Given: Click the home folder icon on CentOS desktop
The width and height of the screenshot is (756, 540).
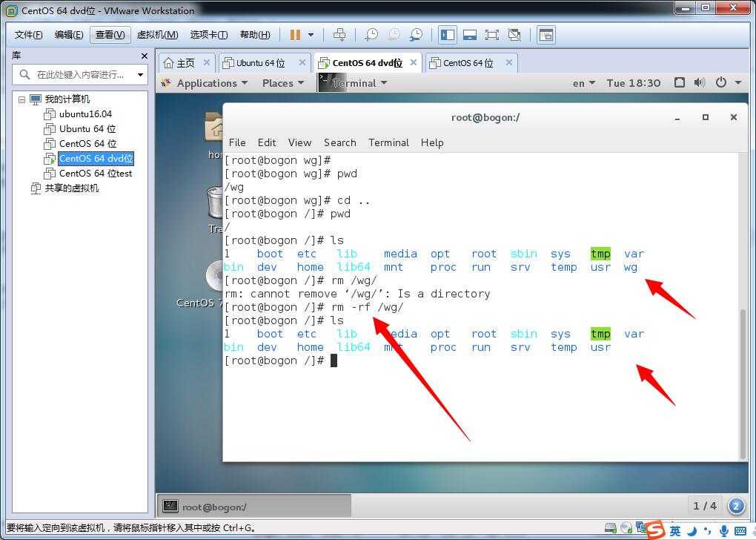Looking at the screenshot, I should coord(213,126).
